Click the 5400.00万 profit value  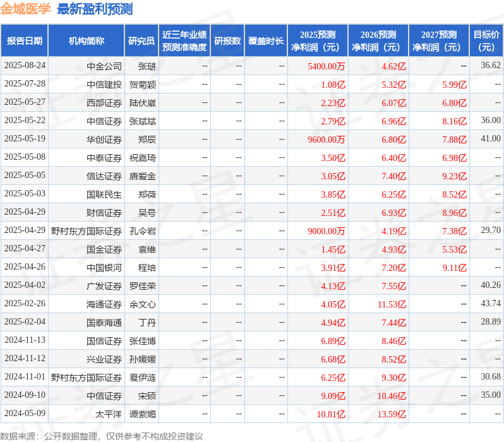(x=327, y=66)
